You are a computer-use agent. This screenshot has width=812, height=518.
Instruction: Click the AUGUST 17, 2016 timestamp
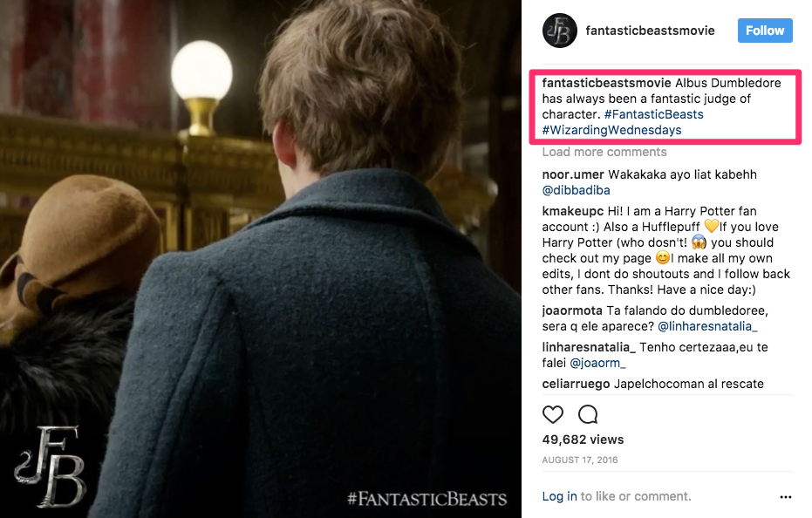[x=580, y=460]
